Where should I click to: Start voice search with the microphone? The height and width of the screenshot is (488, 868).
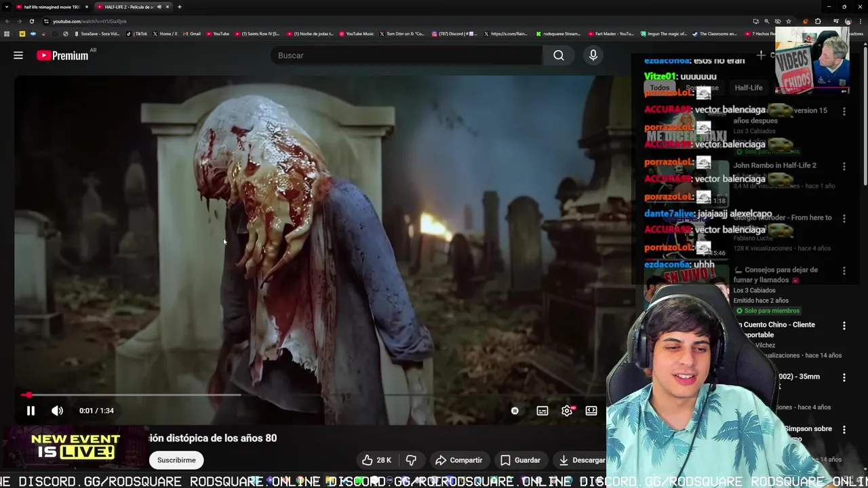coord(593,56)
